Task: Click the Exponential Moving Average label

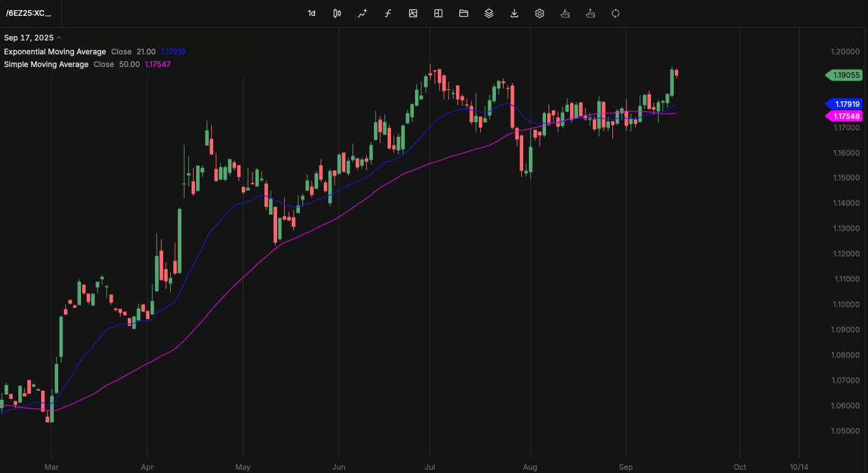Action: point(54,51)
